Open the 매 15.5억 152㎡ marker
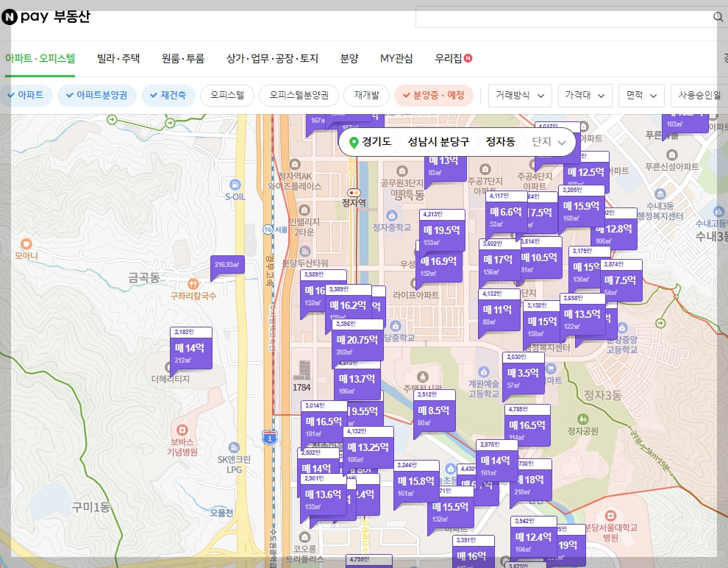 click(450, 508)
